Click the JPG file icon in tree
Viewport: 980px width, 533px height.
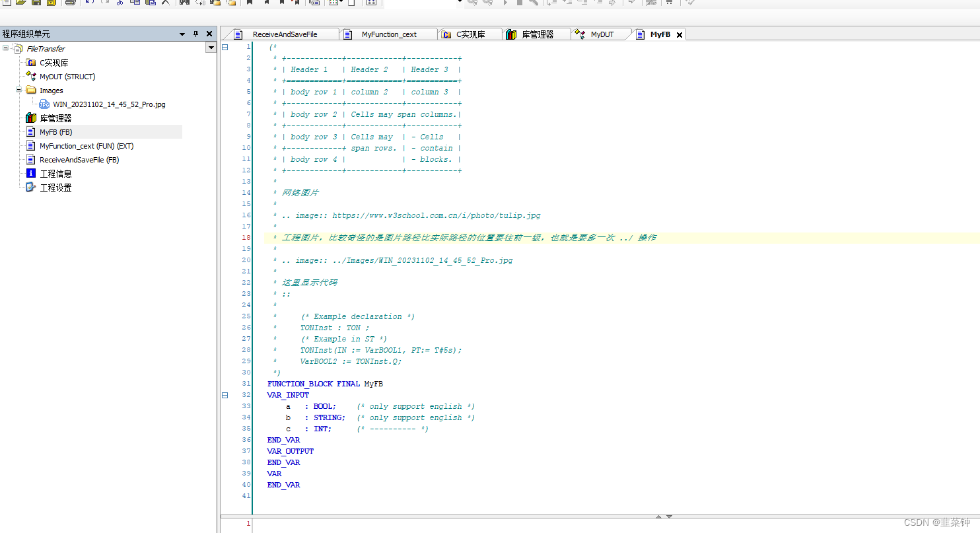click(44, 104)
